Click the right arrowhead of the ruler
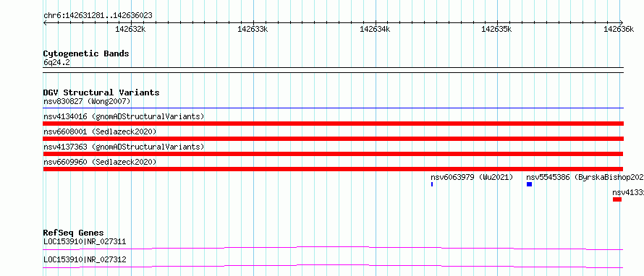The width and height of the screenshot is (644, 276). [x=622, y=22]
